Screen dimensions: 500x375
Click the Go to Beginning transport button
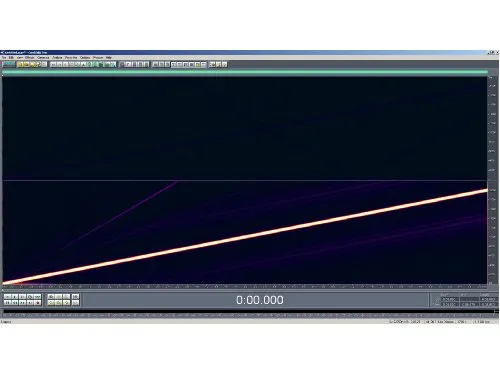click(x=7, y=303)
